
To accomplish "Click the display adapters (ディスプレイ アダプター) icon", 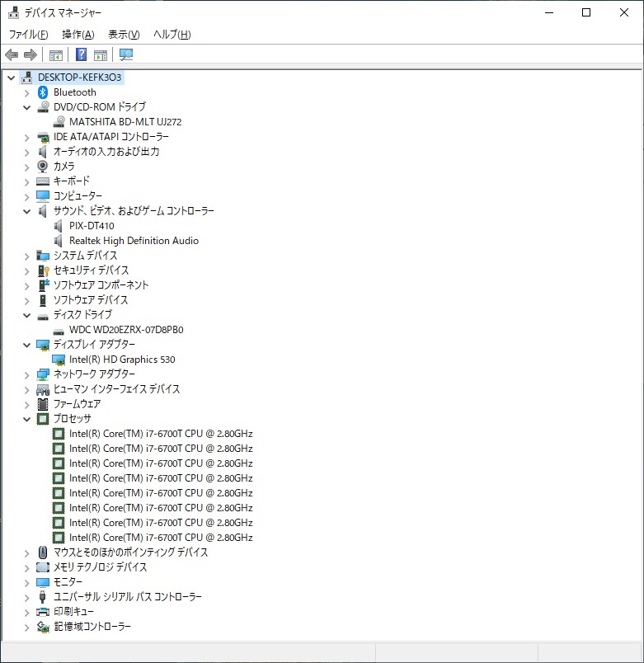I will click(x=43, y=345).
